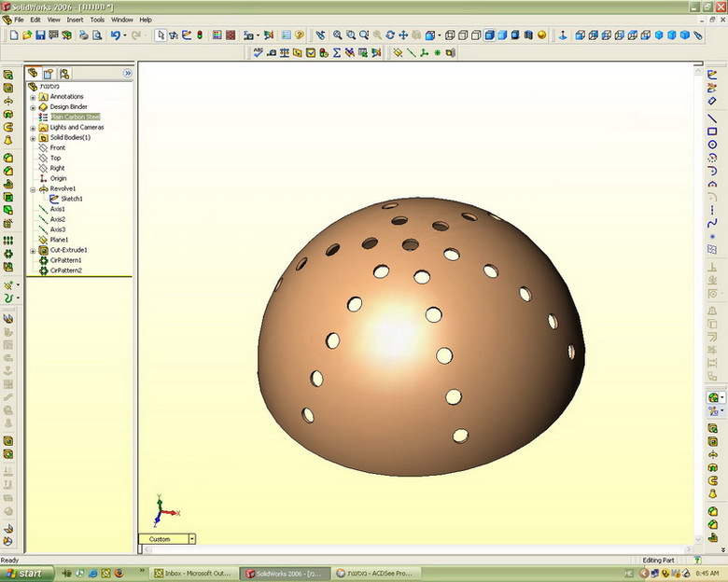The height and width of the screenshot is (582, 728).
Task: Open the PropertyManager tab icon
Action: pyautogui.click(x=49, y=73)
